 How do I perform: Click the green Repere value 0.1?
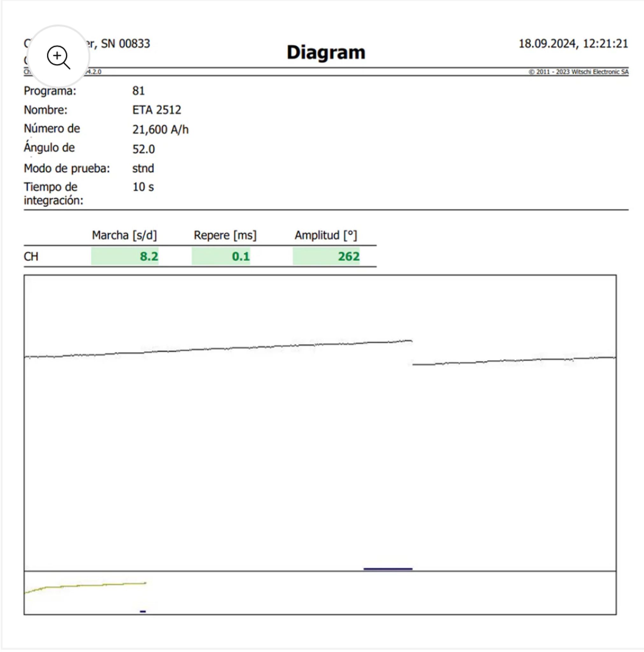pyautogui.click(x=241, y=257)
